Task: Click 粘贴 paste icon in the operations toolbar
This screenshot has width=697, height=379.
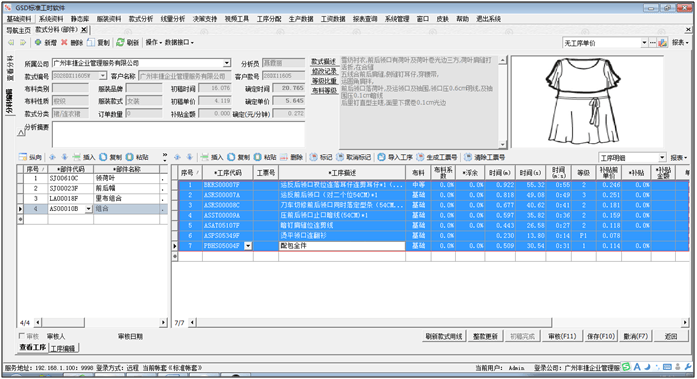Action: click(x=258, y=157)
